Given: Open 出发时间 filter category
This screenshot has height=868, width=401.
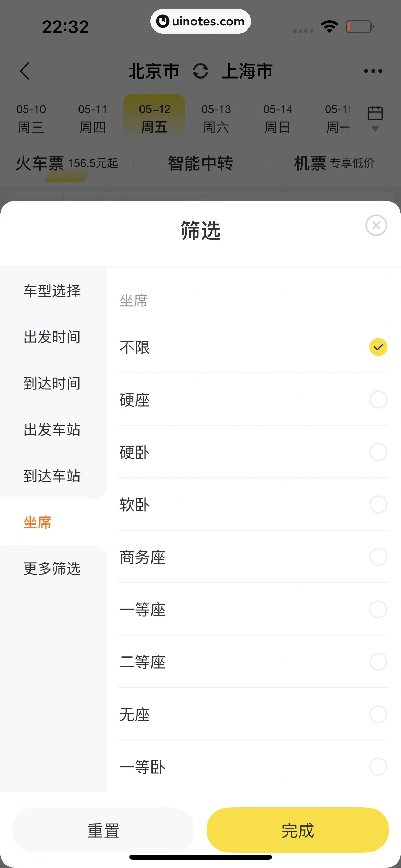Looking at the screenshot, I should pyautogui.click(x=52, y=337).
